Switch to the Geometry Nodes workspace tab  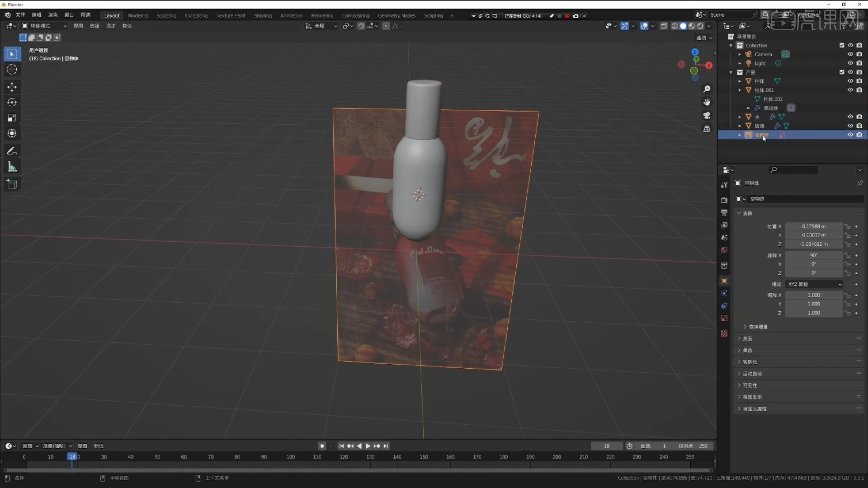tap(396, 15)
